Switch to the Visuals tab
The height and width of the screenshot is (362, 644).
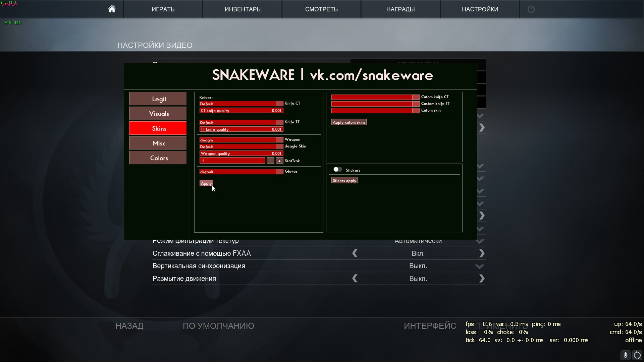(x=158, y=114)
